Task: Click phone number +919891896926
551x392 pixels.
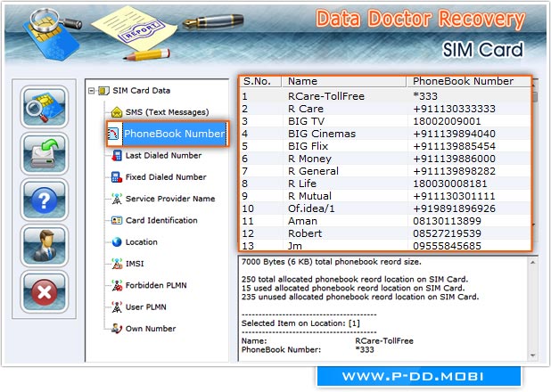Action: 455,208
